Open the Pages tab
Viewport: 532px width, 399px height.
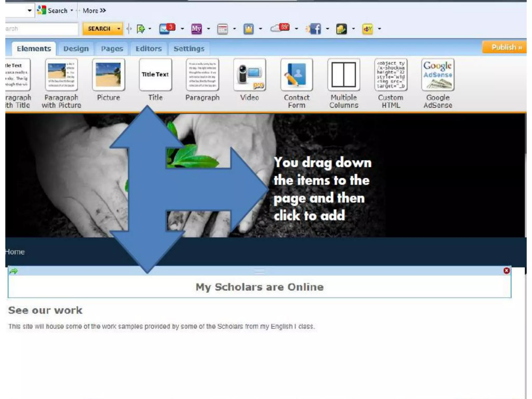pos(112,49)
